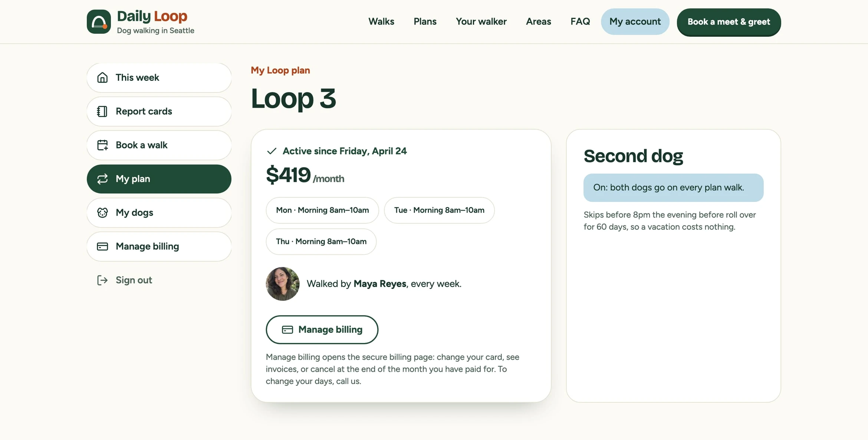Screen dimensions: 868x440
Task: Open the Walks nav item
Action: [x=381, y=22]
